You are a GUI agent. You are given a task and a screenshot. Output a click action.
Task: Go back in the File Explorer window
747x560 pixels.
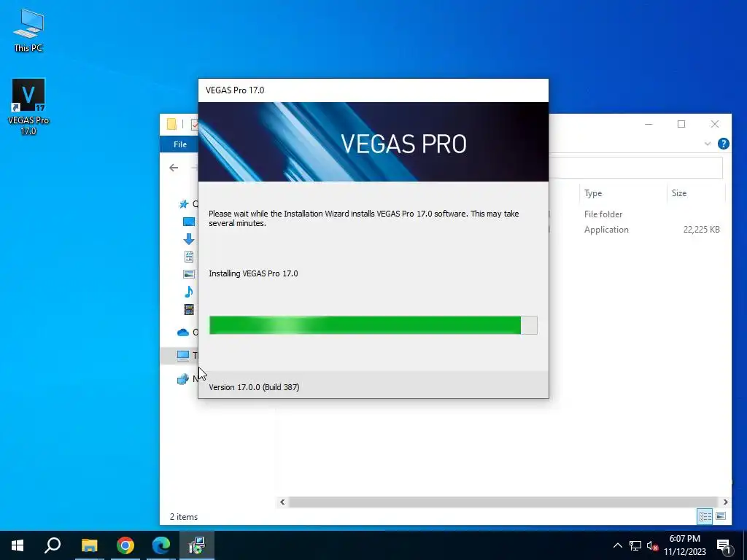pos(174,168)
